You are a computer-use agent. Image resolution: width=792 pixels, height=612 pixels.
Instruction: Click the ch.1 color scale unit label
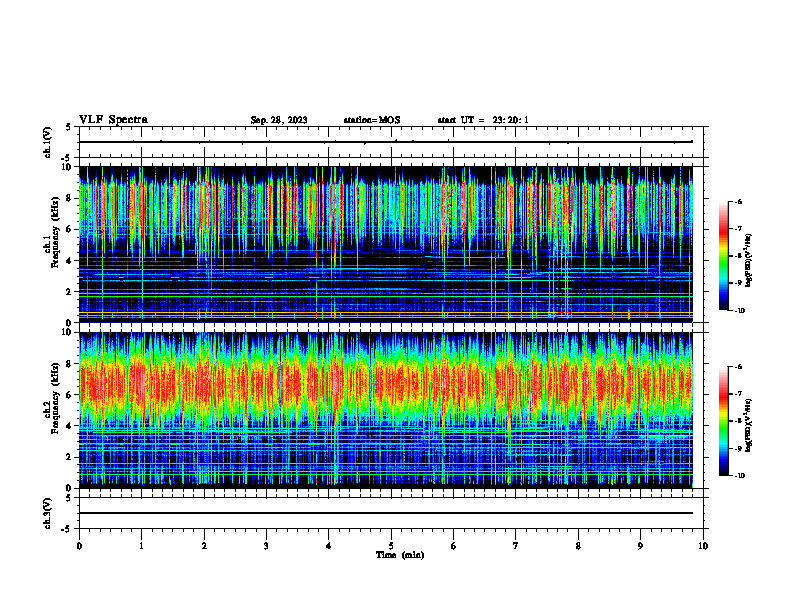coord(748,261)
